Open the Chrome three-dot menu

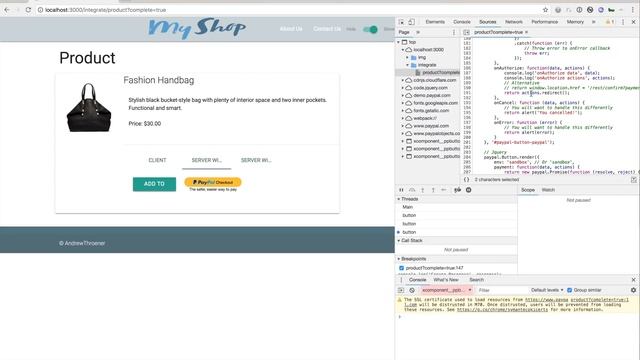coord(633,10)
